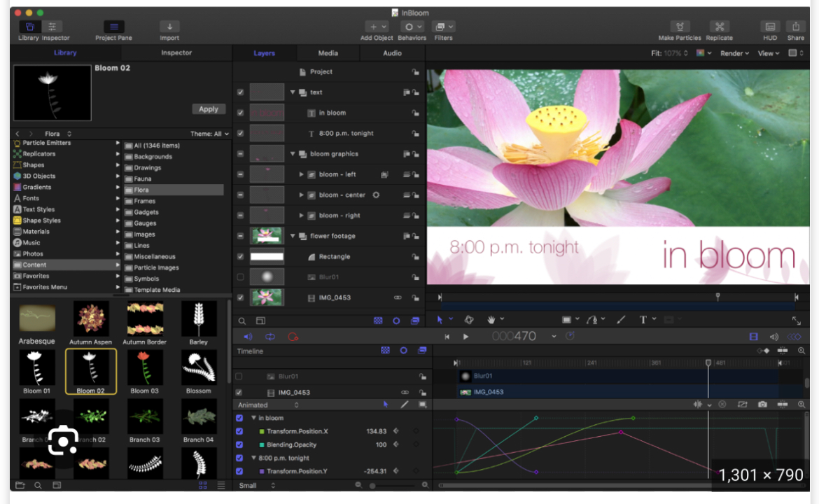Open the HUD panel

tap(770, 27)
